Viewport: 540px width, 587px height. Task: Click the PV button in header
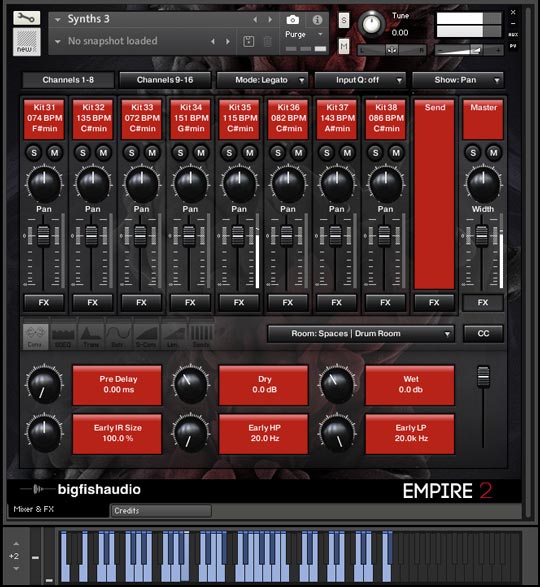click(x=513, y=46)
